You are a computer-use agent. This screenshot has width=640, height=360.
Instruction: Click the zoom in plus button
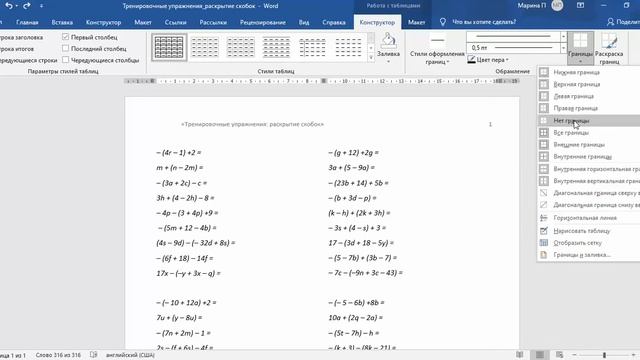[633, 355]
